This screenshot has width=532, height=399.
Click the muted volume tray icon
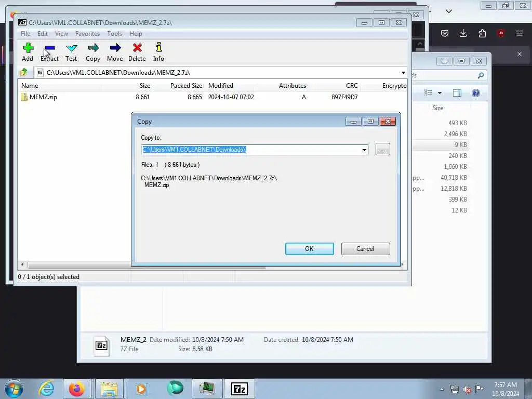[x=467, y=389]
